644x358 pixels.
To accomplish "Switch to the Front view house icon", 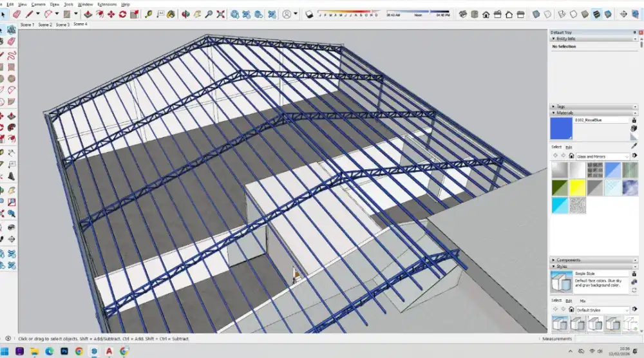I will [497, 14].
